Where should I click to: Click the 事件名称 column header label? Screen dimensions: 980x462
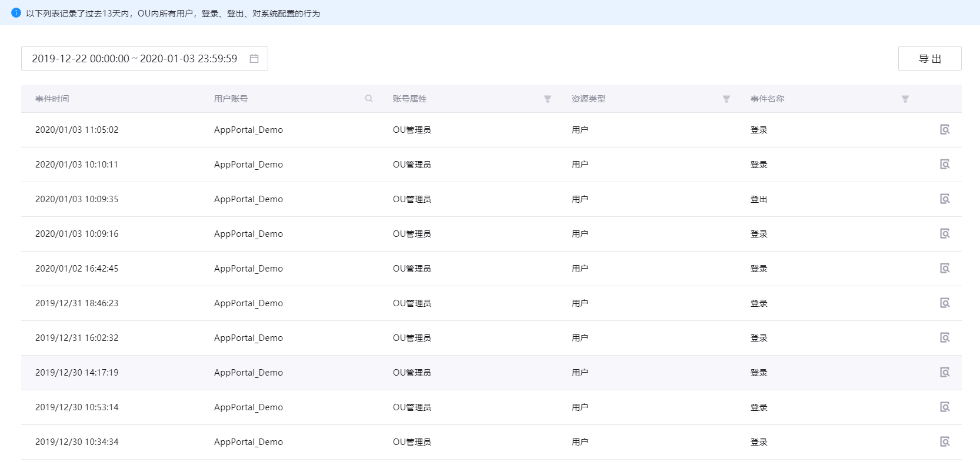click(768, 99)
